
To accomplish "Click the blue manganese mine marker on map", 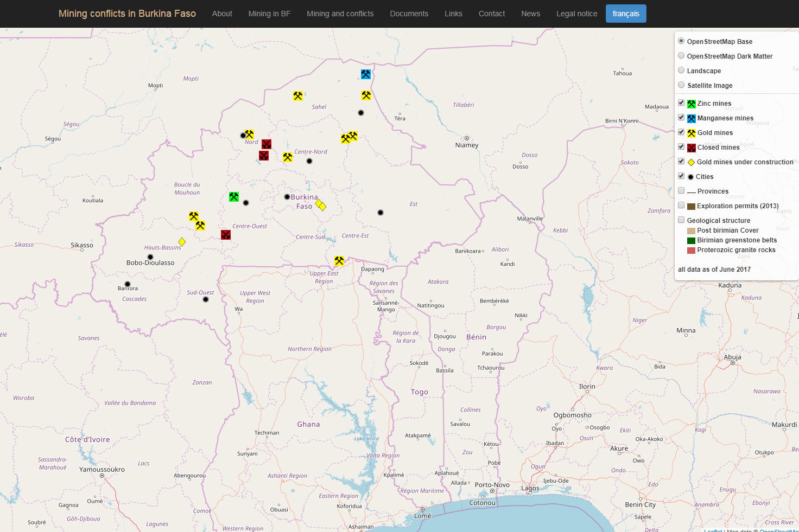I will (366, 74).
